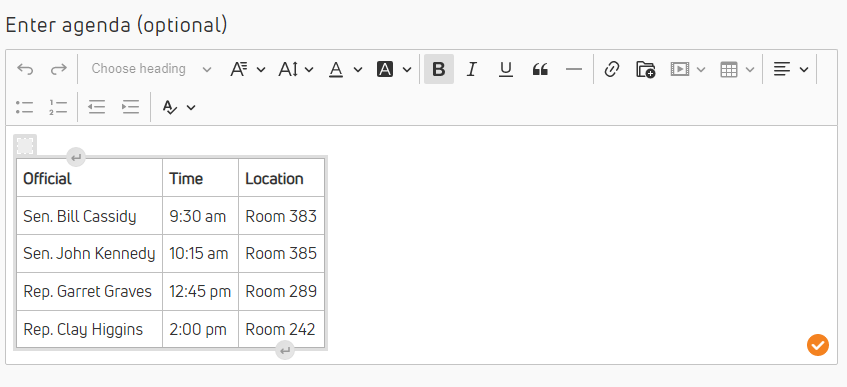
Task: Click the Time header cell
Action: 200,178
